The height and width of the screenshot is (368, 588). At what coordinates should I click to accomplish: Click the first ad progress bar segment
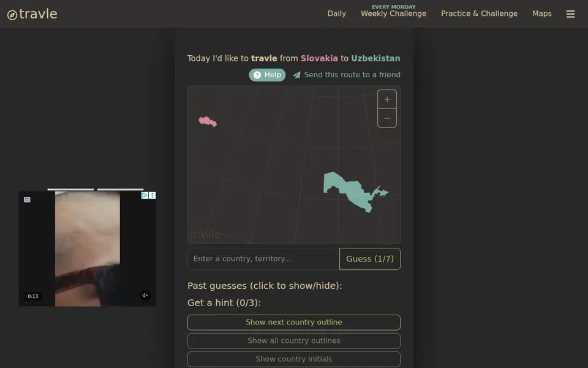click(x=70, y=190)
